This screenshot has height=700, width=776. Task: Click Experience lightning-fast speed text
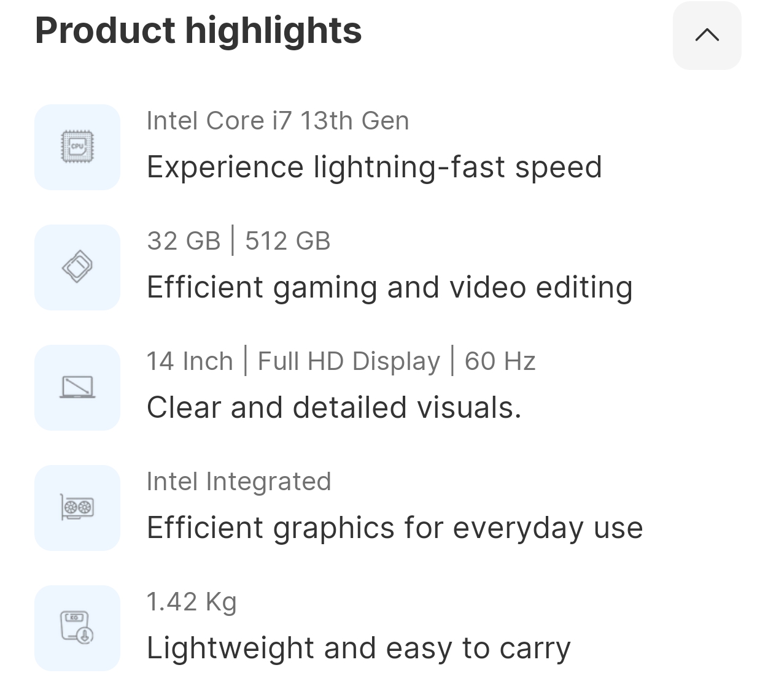click(x=374, y=166)
